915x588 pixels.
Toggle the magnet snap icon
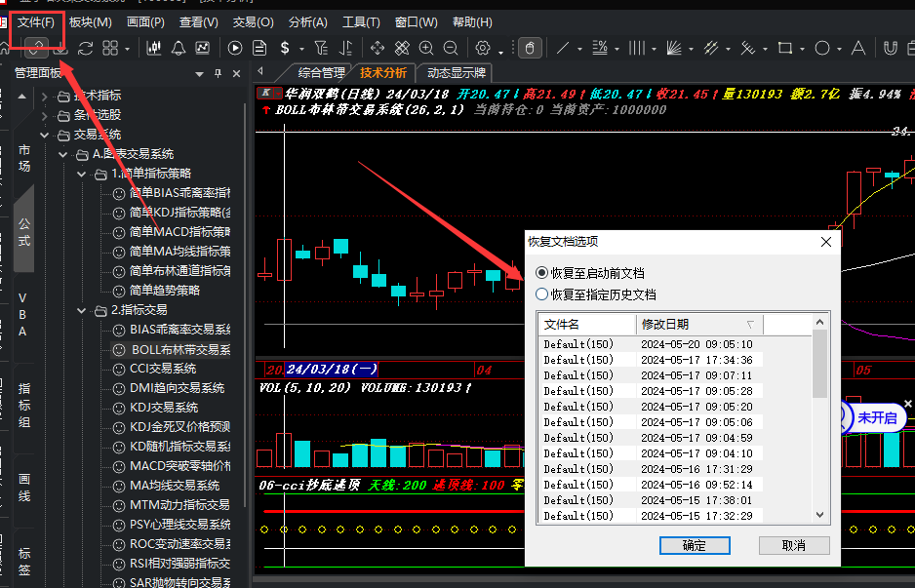tap(890, 48)
